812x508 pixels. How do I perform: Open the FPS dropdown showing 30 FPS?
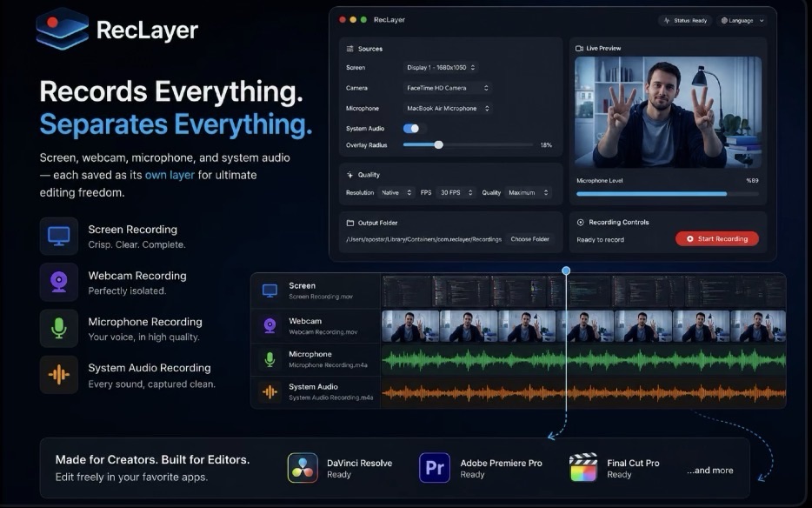pos(456,192)
